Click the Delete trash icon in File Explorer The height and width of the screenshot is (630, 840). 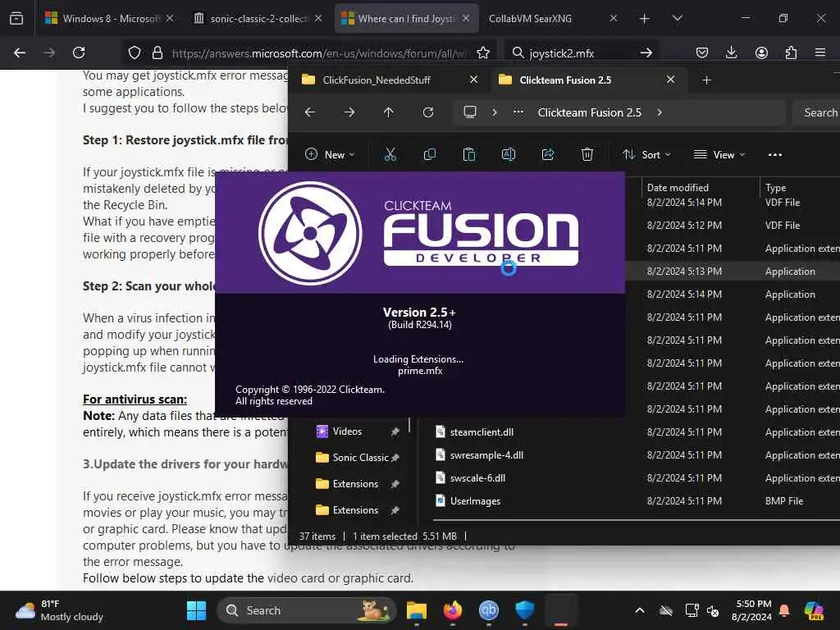coord(587,155)
